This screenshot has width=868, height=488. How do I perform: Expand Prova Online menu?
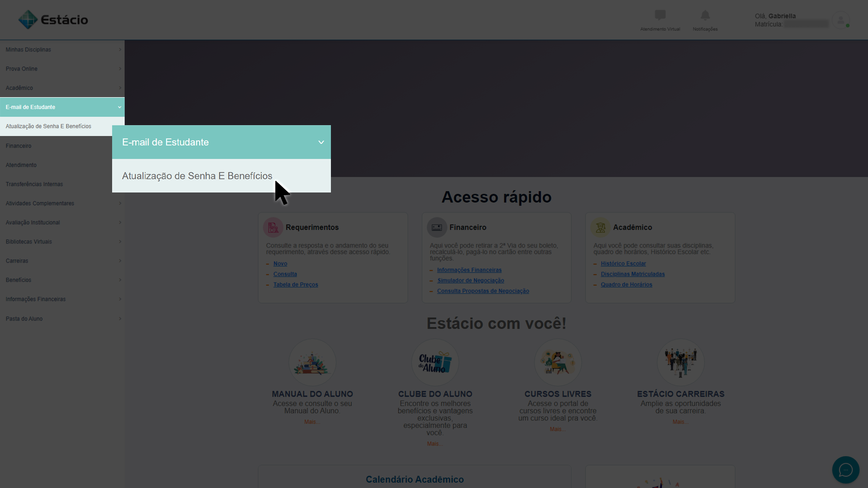click(x=62, y=69)
